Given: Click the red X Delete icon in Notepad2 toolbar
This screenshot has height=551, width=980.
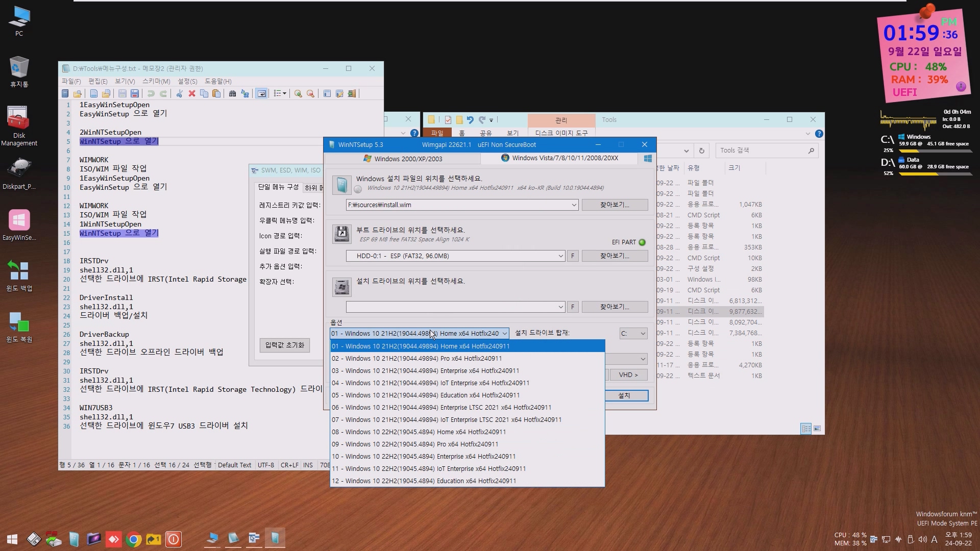Looking at the screenshot, I should [192, 93].
